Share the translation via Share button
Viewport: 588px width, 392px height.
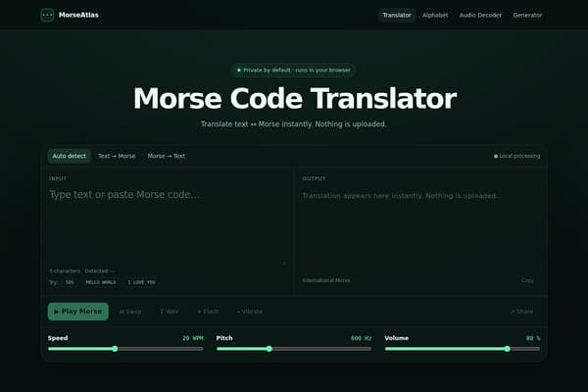pos(521,312)
